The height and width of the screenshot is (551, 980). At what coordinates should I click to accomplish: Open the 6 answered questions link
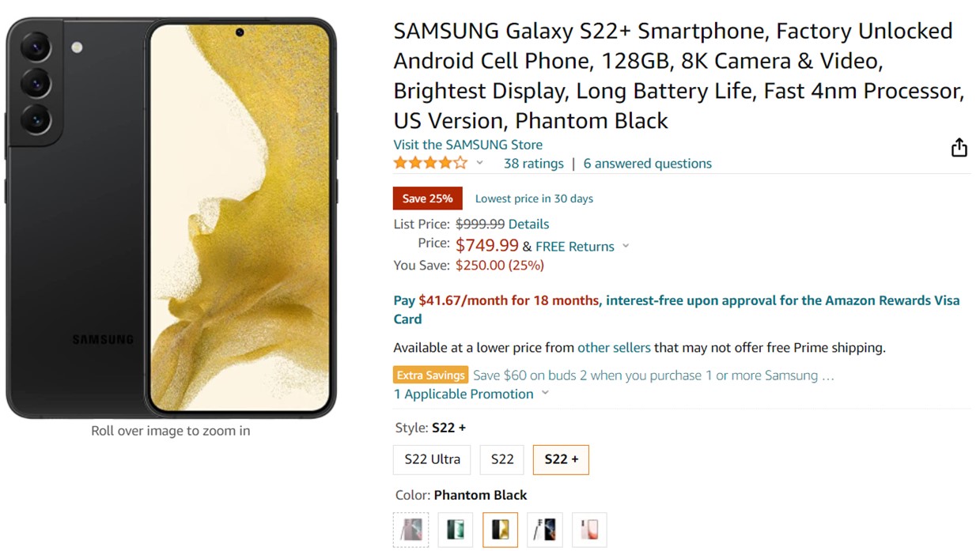[647, 164]
